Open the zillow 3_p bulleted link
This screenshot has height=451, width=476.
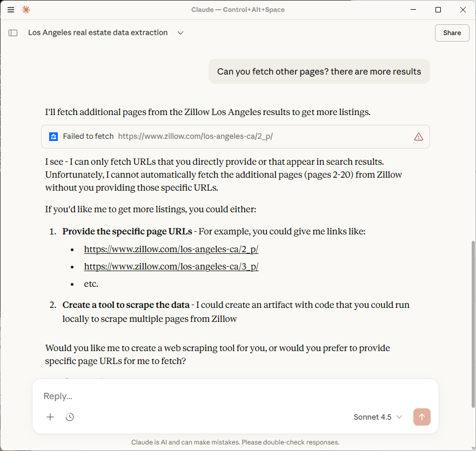tap(171, 267)
